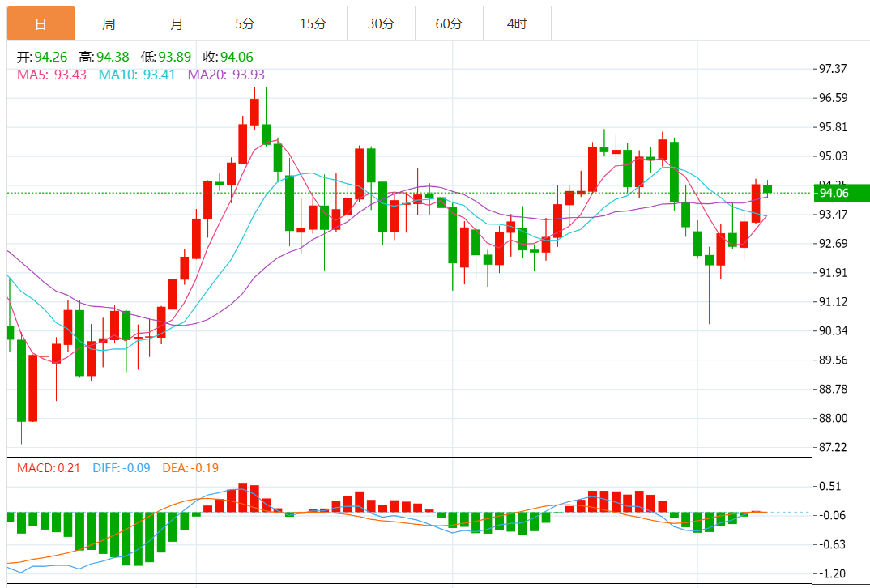The width and height of the screenshot is (870, 588).
Task: Click the 96.59 price axis label
Action: point(834,98)
